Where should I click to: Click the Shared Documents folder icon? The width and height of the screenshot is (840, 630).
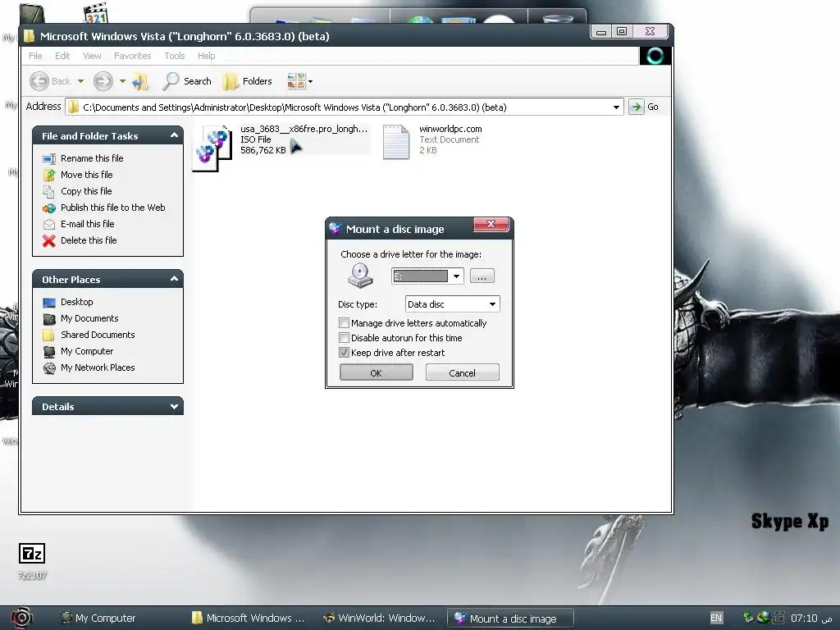coord(48,336)
